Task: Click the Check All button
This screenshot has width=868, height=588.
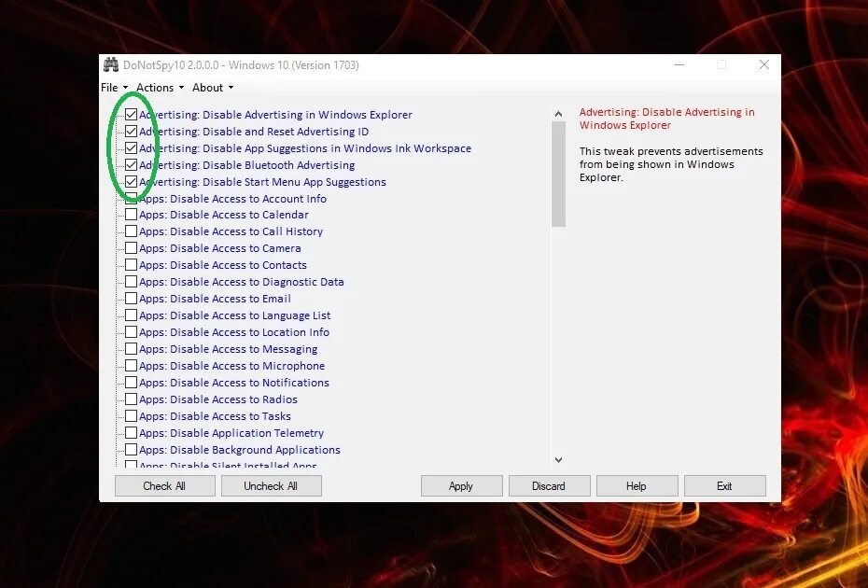Action: 165,486
